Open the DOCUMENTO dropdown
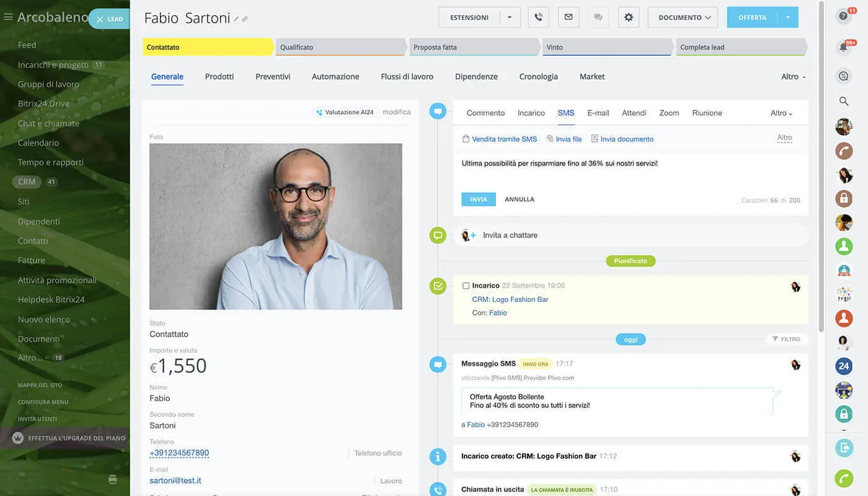868x496 pixels. click(683, 17)
